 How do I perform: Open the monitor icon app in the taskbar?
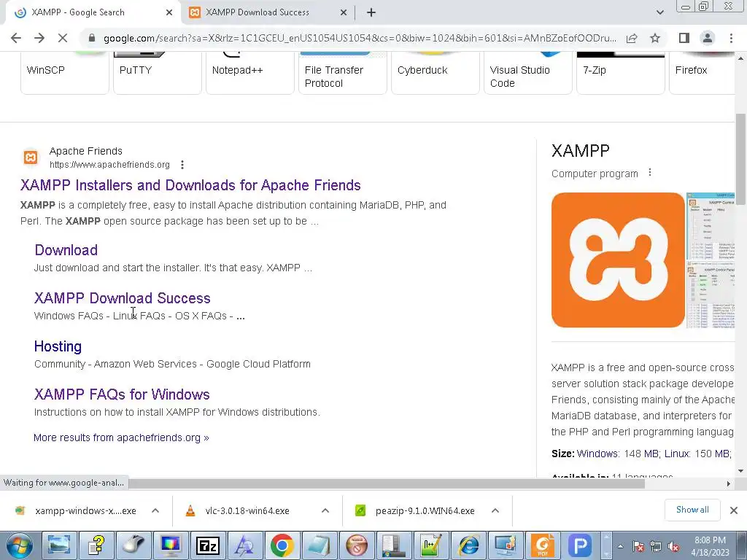click(x=171, y=545)
